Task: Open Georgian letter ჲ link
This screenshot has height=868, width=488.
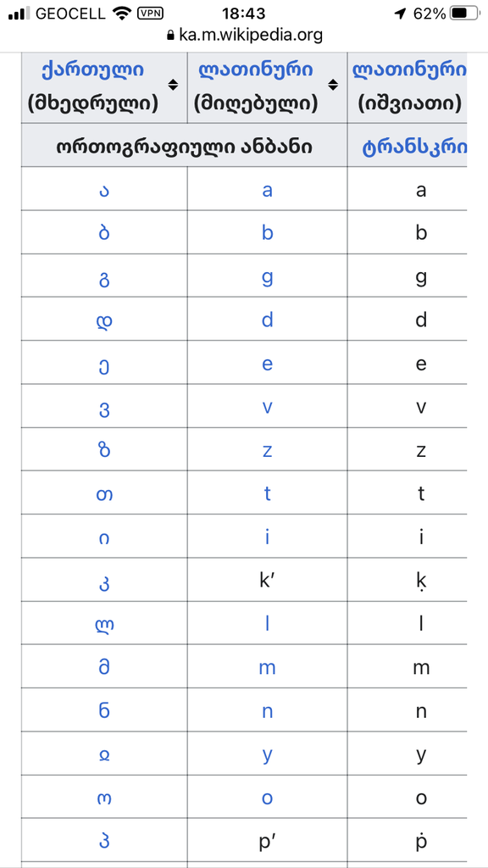Action: 104,755
